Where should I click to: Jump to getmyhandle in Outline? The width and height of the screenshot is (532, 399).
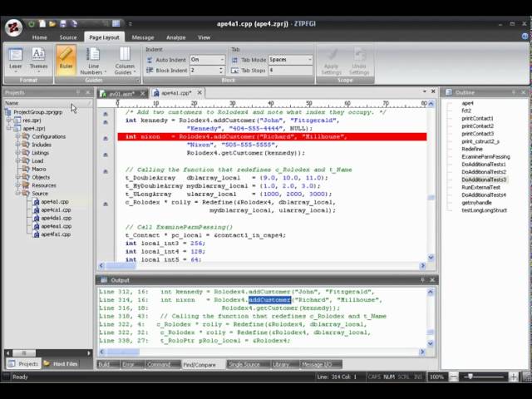click(476, 203)
